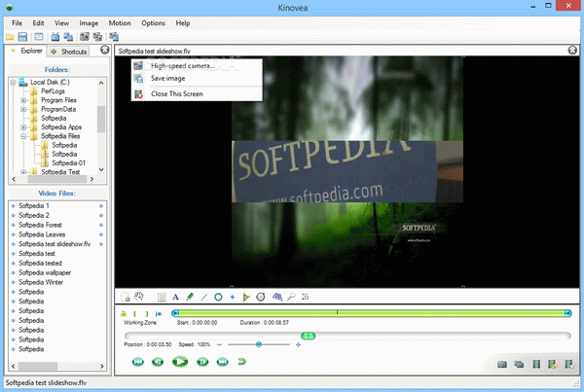
Task: Expand the ProgramData folder
Action: tap(23, 109)
